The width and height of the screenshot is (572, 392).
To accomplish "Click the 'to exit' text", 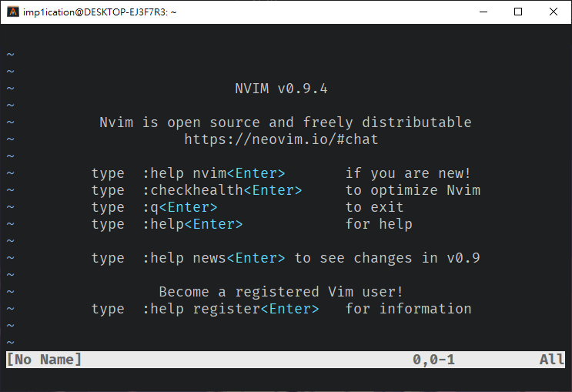I will [374, 207].
